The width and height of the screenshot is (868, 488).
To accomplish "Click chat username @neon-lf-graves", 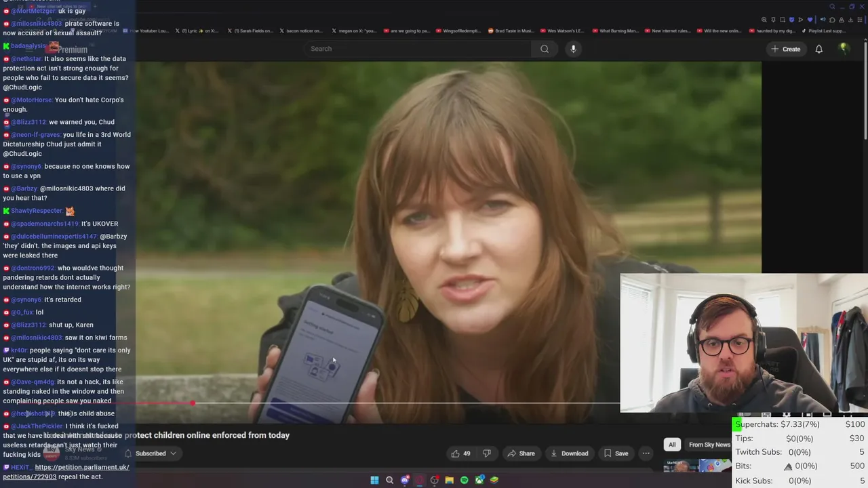I will pos(35,135).
